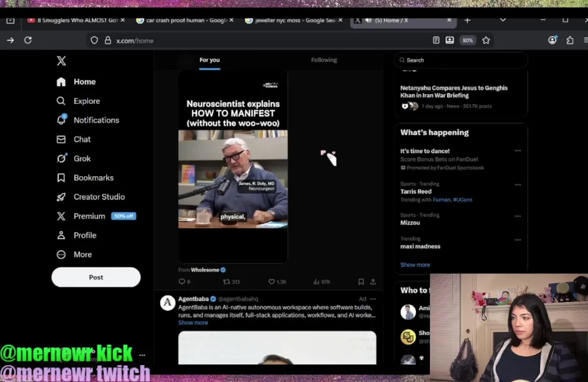Image resolution: width=588 pixels, height=382 pixels.
Task: Click install app icon in address bar
Action: (x=449, y=40)
